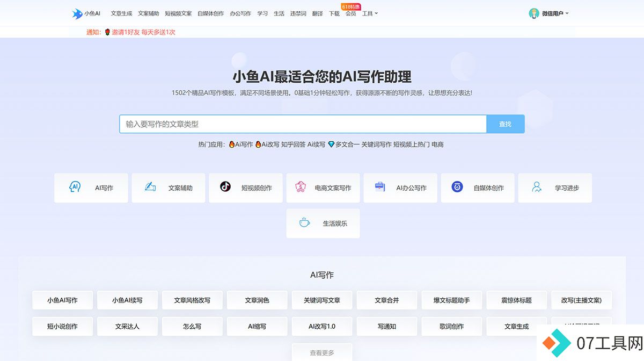Click the 学习进步 person icon

click(x=536, y=187)
